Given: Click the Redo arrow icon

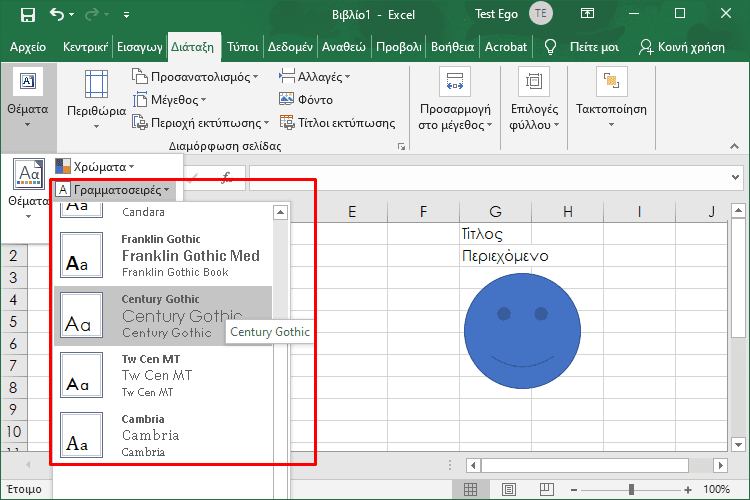Looking at the screenshot, I should click(x=91, y=15).
